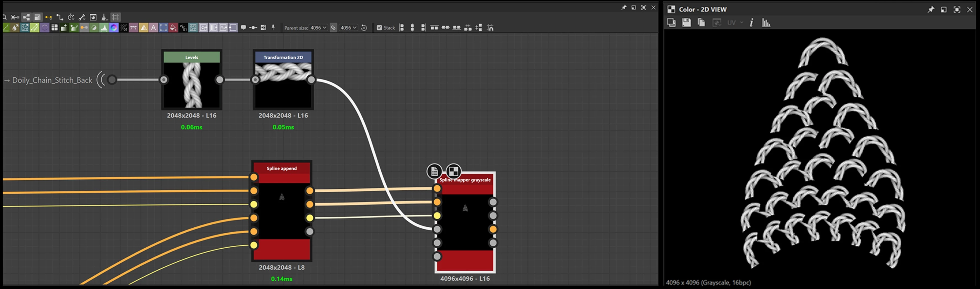Viewport: 980px width, 289px height.
Task: Open the Parent size width dropdown
Action: [318, 28]
